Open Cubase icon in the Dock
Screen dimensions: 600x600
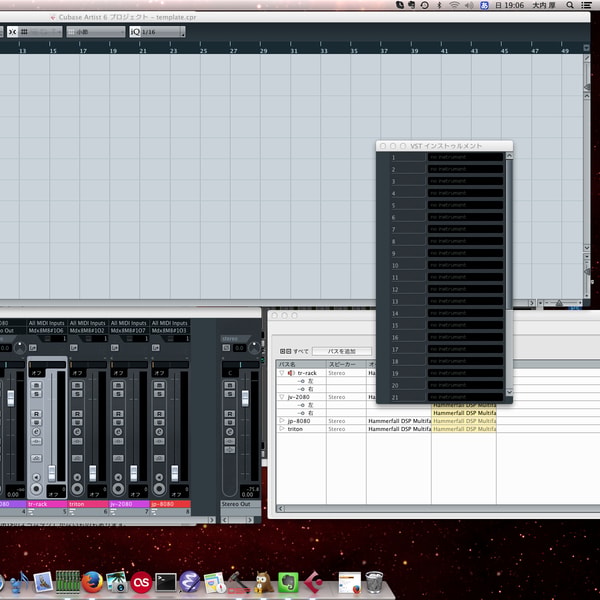(313, 582)
